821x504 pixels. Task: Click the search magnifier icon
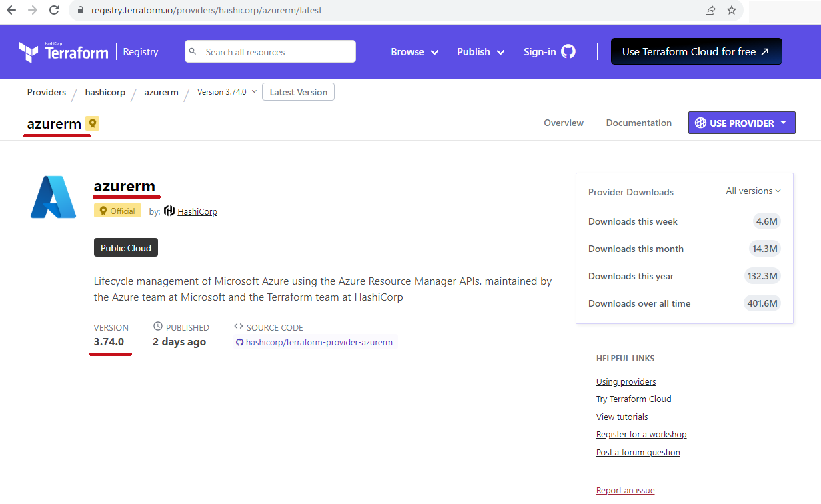click(193, 51)
